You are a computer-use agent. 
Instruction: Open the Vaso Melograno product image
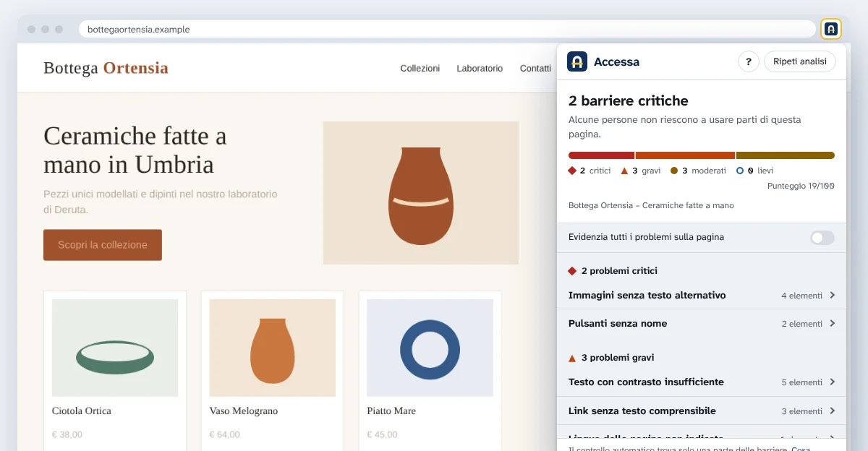point(273,348)
